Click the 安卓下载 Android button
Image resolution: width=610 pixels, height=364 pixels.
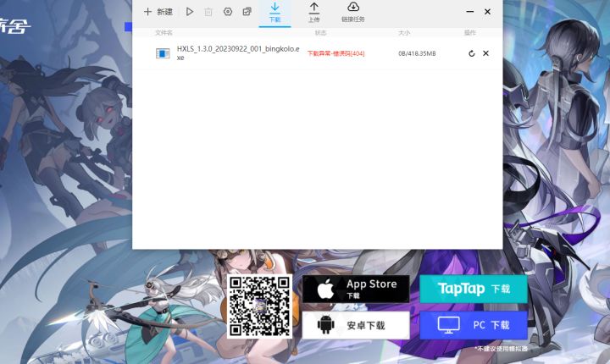356,325
